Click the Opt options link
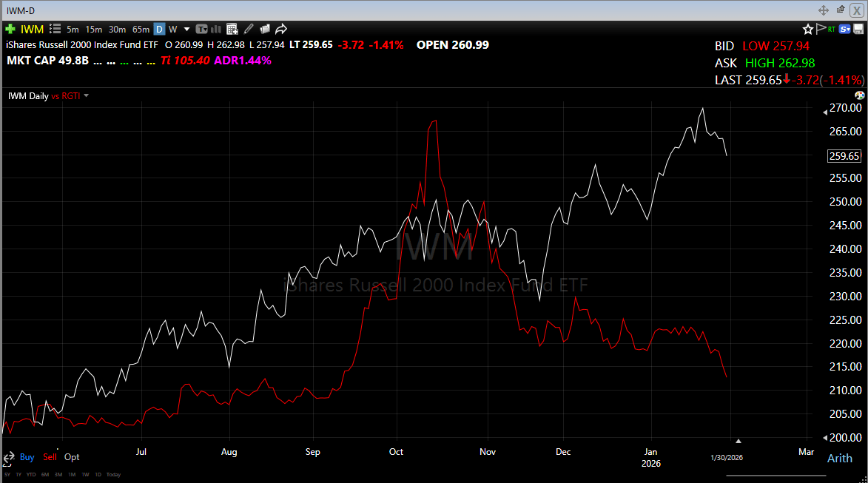Viewport: 868px width, 483px height. (72, 457)
